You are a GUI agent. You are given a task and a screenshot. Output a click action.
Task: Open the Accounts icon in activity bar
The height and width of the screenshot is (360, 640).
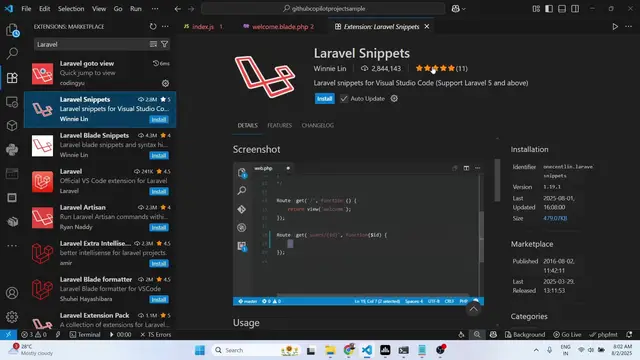[12, 293]
